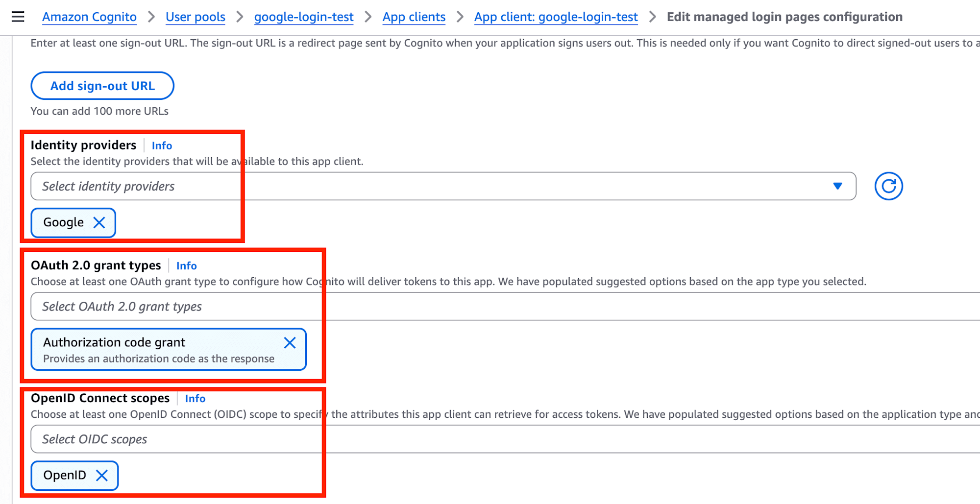Select the Authorization code grant chip text
Viewport: 980px width, 504px height.
point(114,342)
